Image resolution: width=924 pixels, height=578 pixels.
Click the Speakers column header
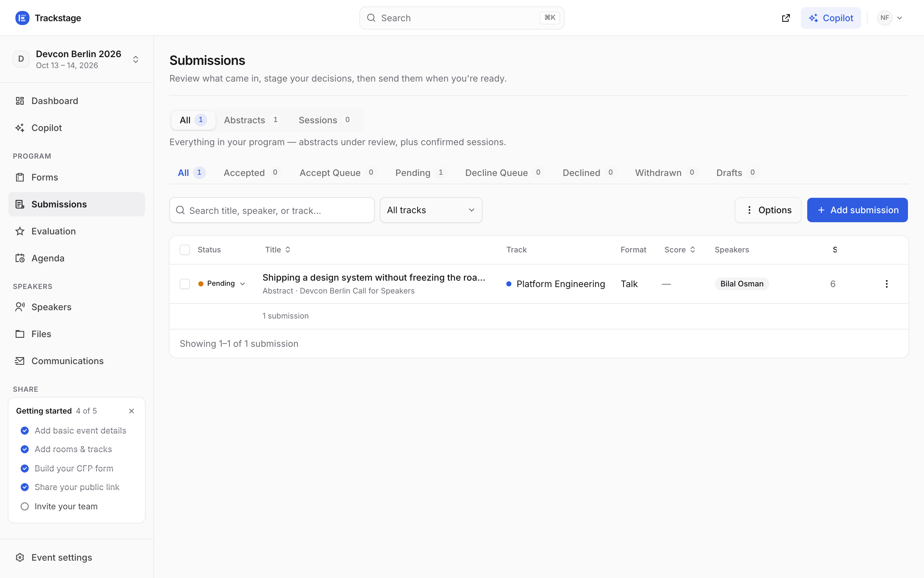[732, 250]
